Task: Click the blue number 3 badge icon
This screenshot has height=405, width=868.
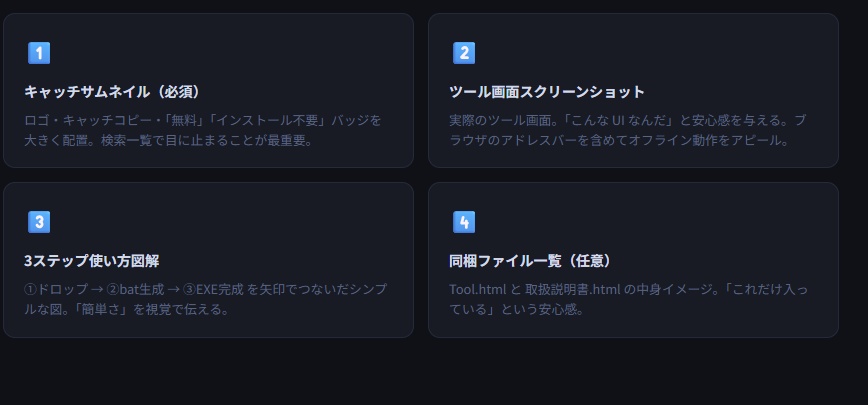Action: pyautogui.click(x=38, y=222)
